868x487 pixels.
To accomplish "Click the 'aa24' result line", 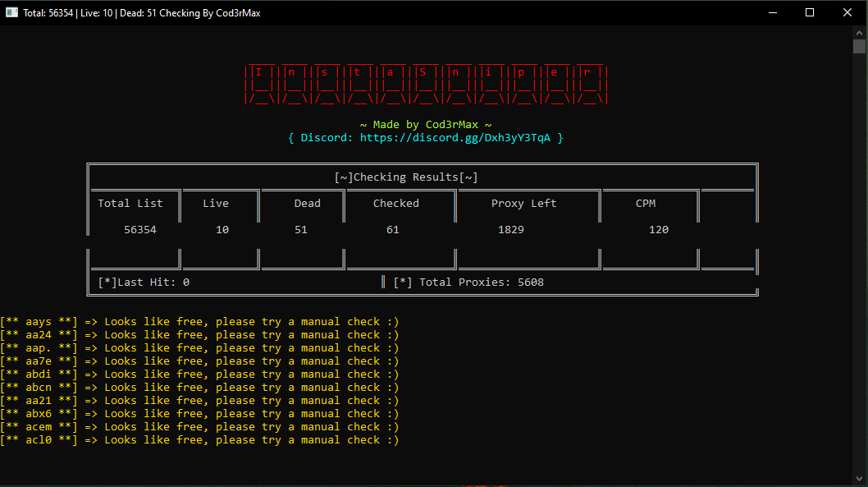I will [199, 335].
